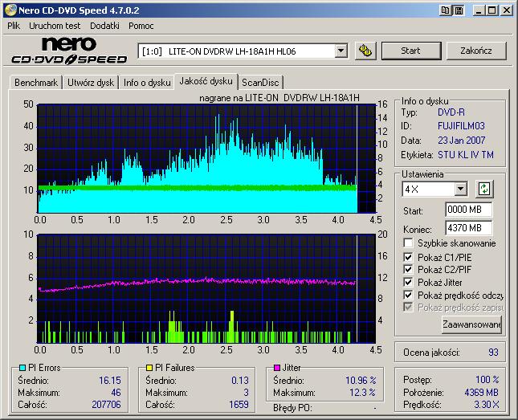This screenshot has width=518, height=420.
Task: Switch to the ScanDisc tab
Action: pyautogui.click(x=260, y=82)
